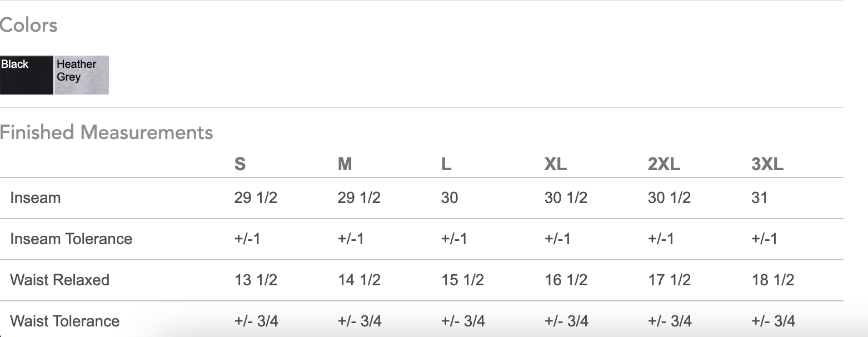Viewport: 868px width, 337px height.
Task: Click the Finished Measurements heading
Action: pos(106,132)
